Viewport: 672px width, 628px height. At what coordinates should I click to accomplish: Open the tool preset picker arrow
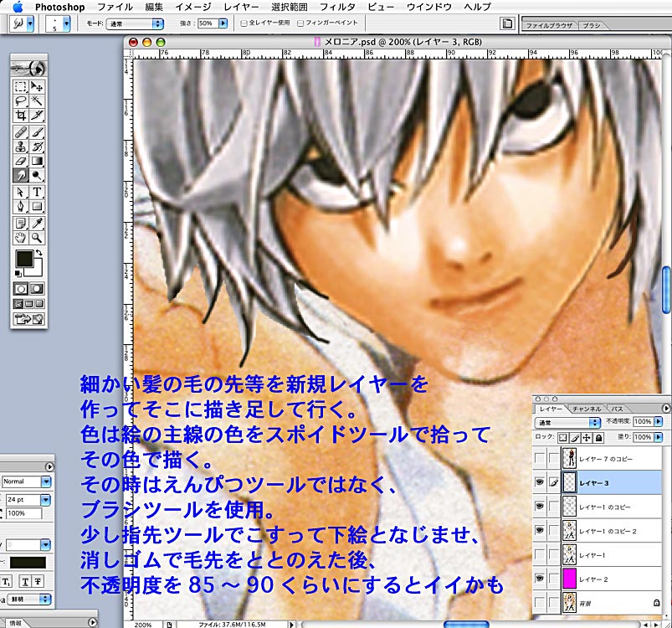pyautogui.click(x=30, y=23)
